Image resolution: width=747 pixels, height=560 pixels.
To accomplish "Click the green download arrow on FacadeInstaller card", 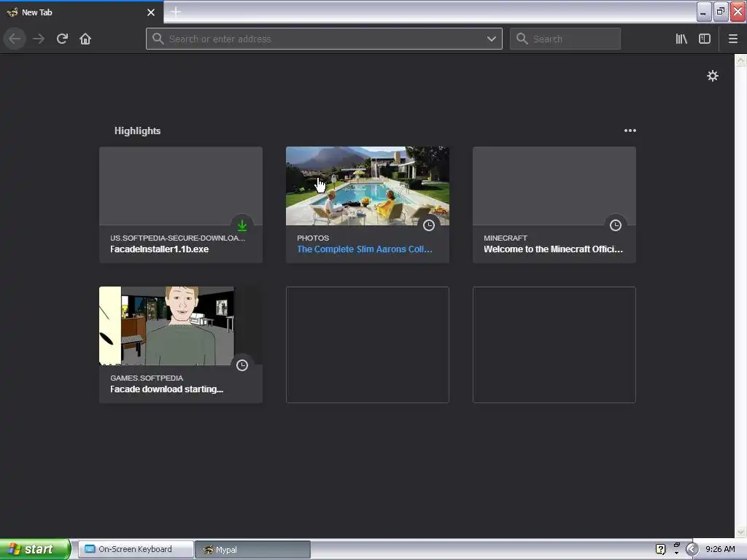I will 242,225.
